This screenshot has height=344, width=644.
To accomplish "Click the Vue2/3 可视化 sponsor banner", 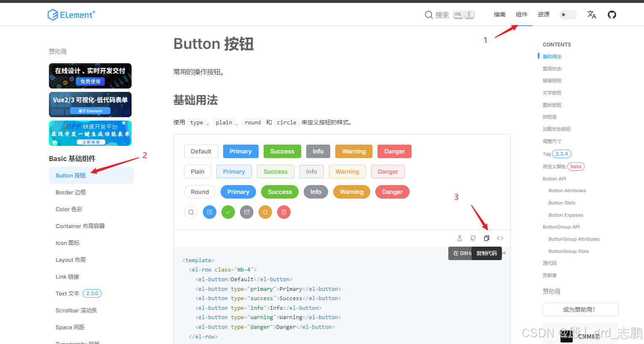I will (x=90, y=105).
